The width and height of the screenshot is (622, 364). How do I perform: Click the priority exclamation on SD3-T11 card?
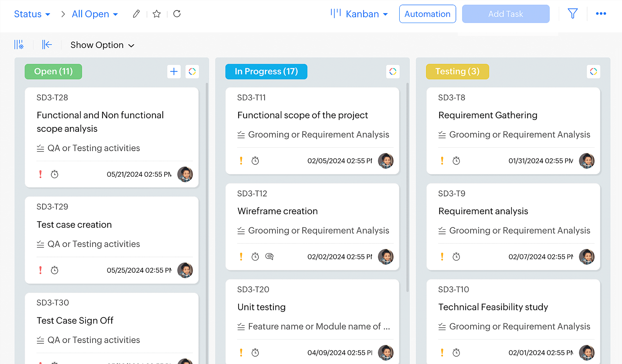point(241,161)
